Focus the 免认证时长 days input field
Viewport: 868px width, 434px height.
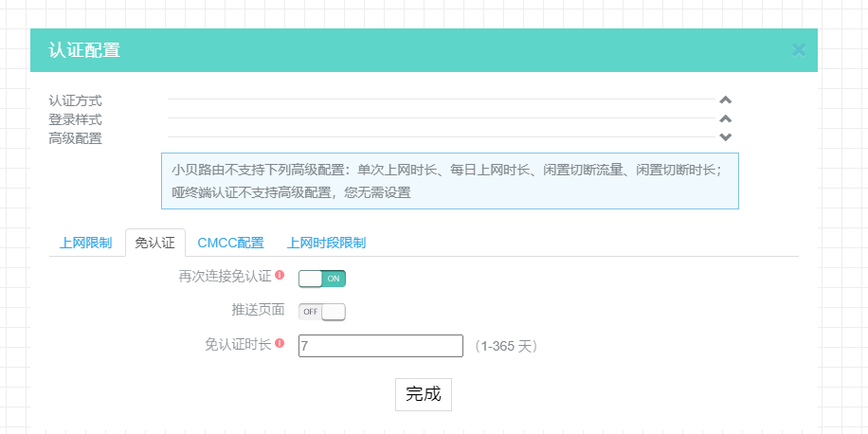[380, 346]
